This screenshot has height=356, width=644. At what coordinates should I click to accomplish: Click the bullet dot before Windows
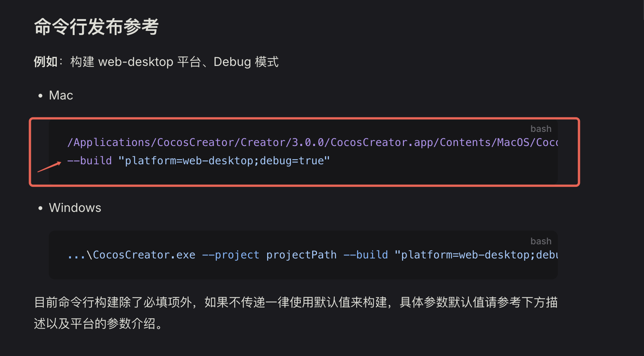[x=40, y=208]
